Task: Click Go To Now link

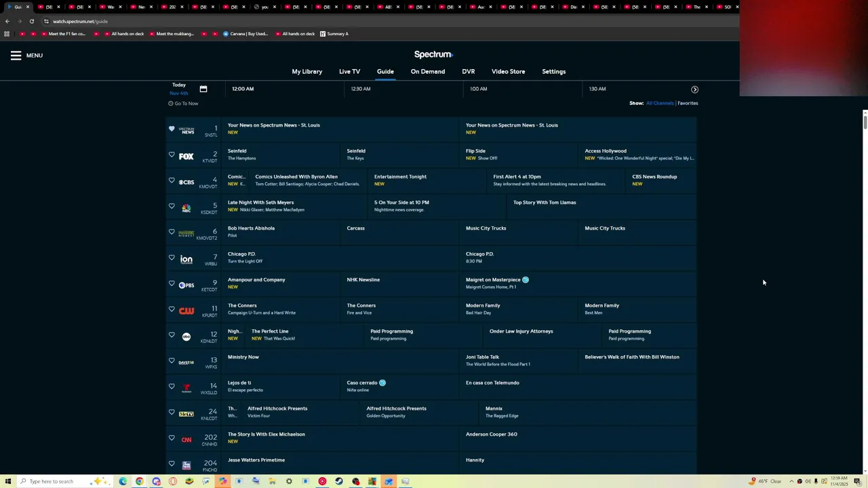Action: pos(183,104)
